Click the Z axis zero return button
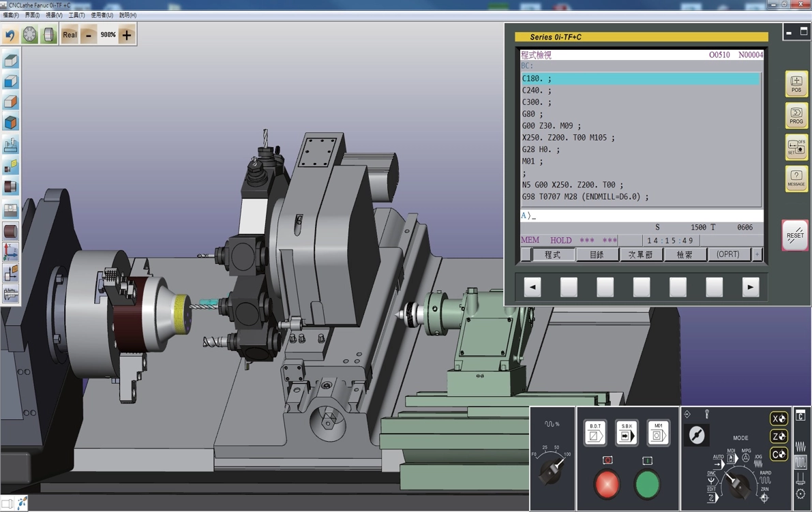812x512 pixels. click(x=779, y=436)
